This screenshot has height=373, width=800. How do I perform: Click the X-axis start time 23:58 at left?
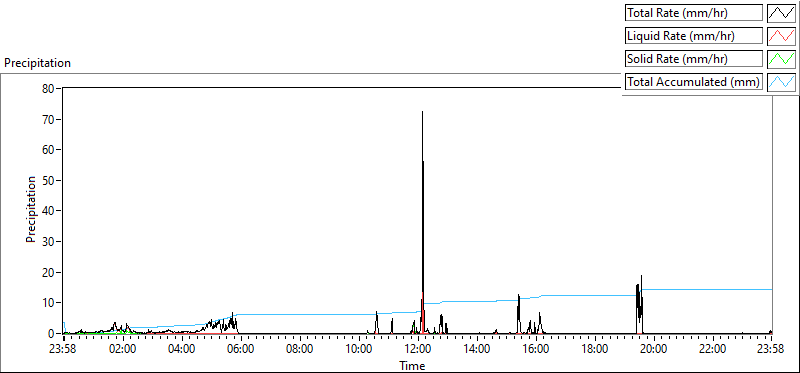tap(64, 350)
